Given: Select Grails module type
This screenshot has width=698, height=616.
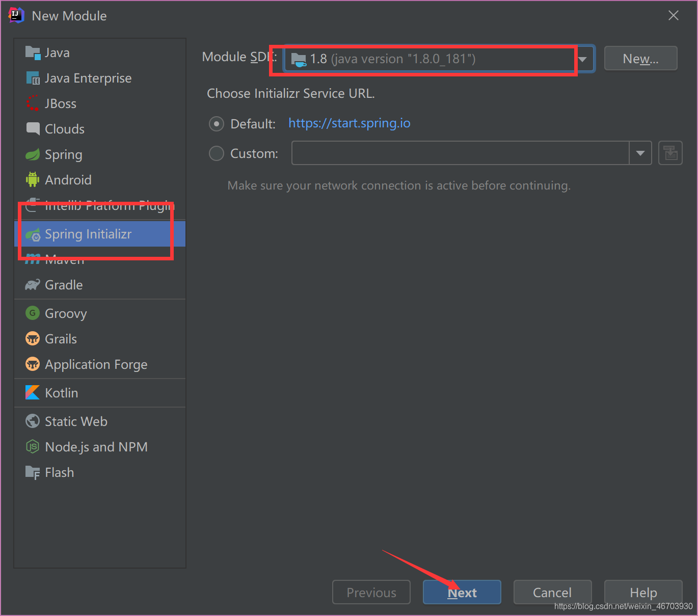Looking at the screenshot, I should pyautogui.click(x=100, y=339).
